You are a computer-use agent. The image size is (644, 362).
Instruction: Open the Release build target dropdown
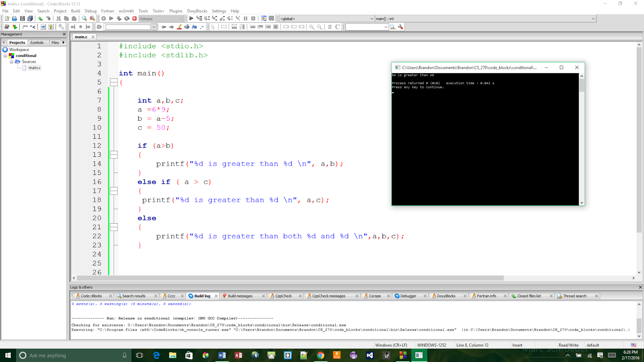(x=182, y=19)
